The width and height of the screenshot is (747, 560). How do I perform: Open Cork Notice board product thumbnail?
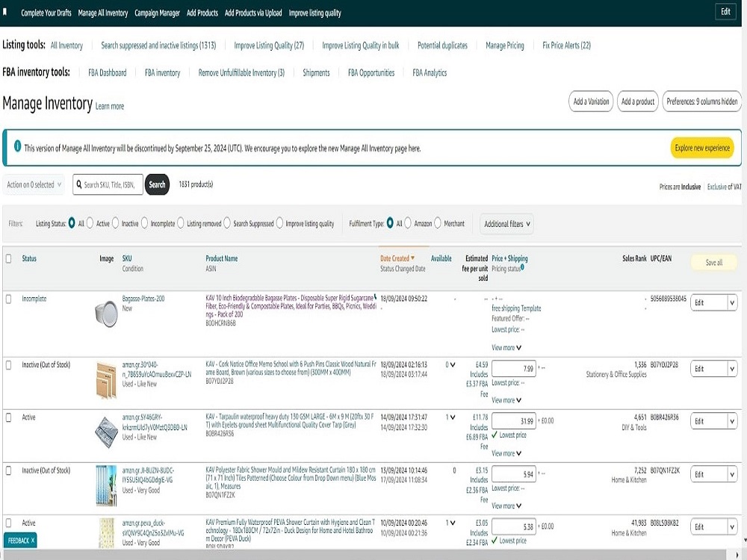(106, 380)
